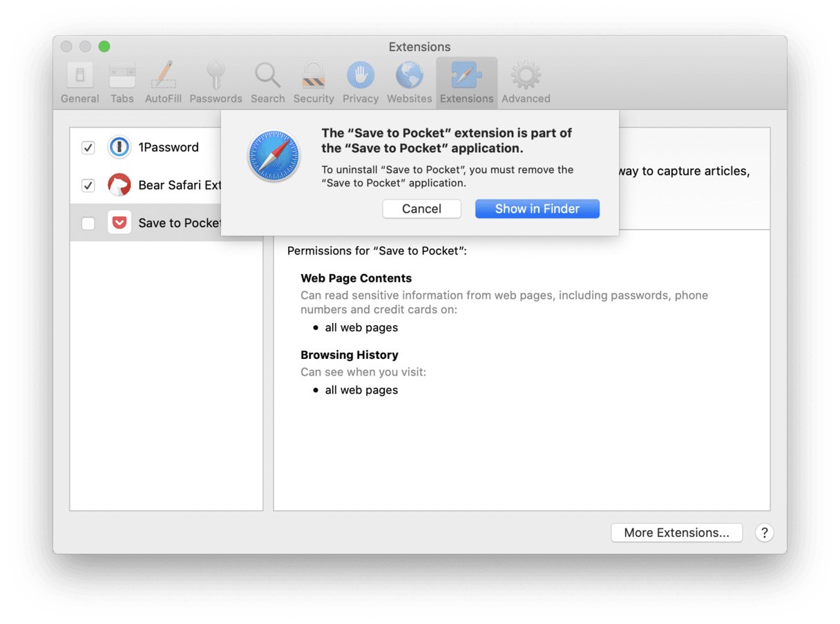Click the 'To uninstall "Save to Pocket"' message
This screenshot has height=624, width=840.
[448, 177]
